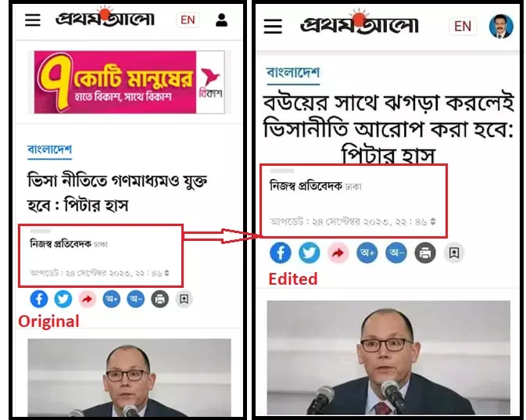
Task: Share edited article on Twitter
Action: pos(309,253)
